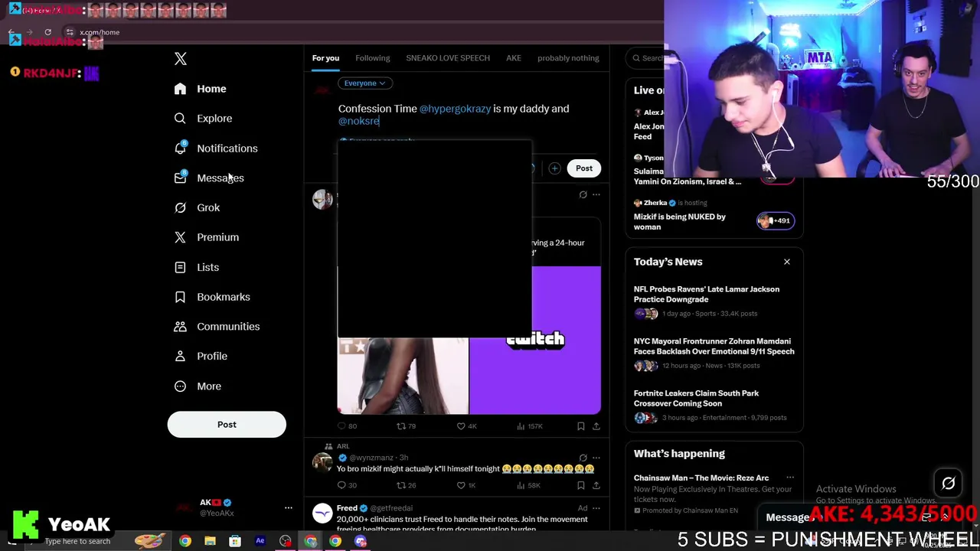980x551 pixels.
Task: Open Bookmarks in the sidebar
Action: click(x=211, y=297)
